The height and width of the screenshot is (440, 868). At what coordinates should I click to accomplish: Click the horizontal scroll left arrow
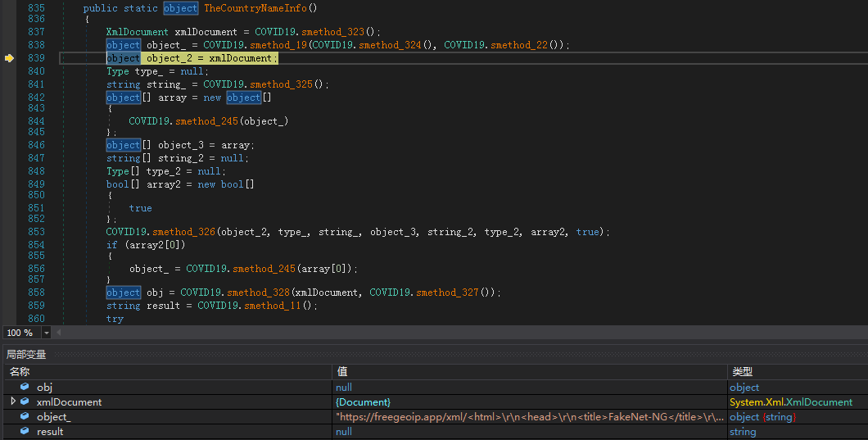[x=59, y=333]
